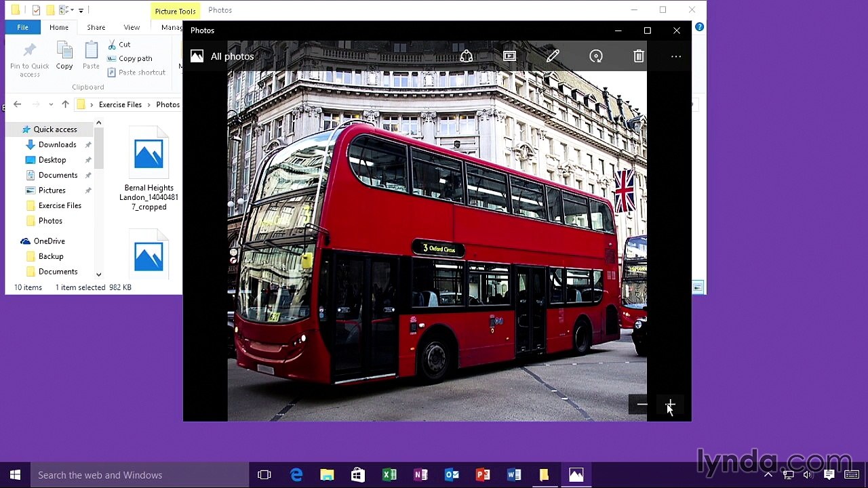Click Paste shortcut in the ribbon

pos(136,72)
